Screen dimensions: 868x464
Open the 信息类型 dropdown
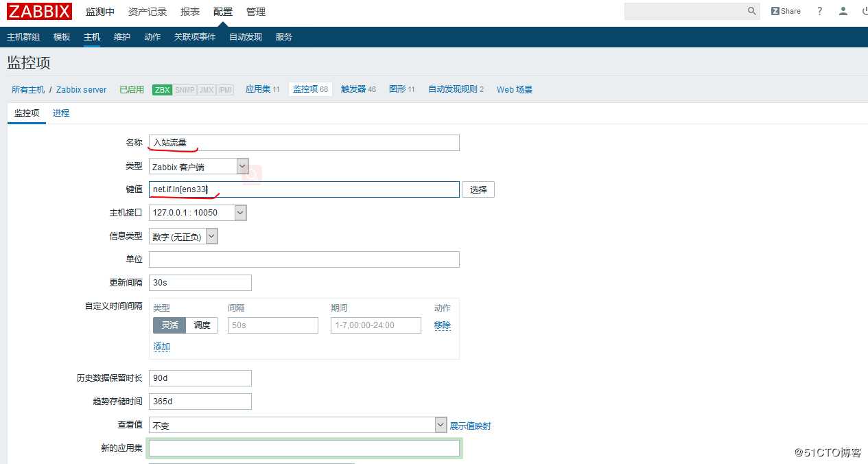[183, 236]
